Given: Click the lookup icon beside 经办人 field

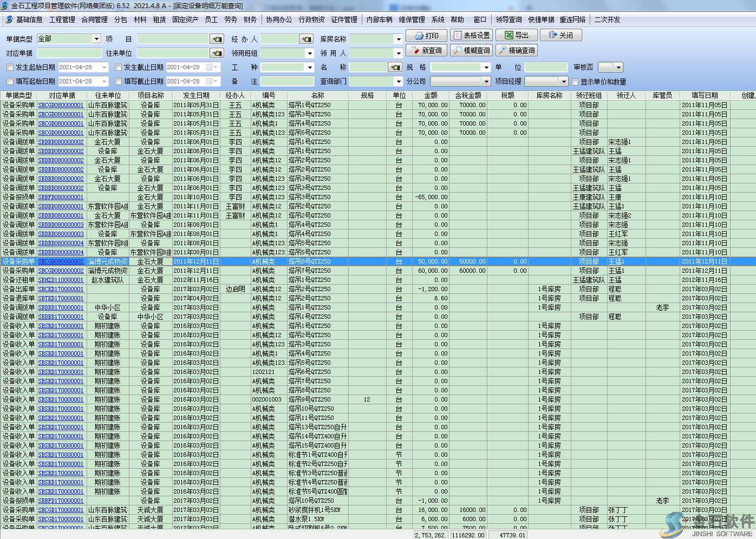Looking at the screenshot, I should 307,39.
